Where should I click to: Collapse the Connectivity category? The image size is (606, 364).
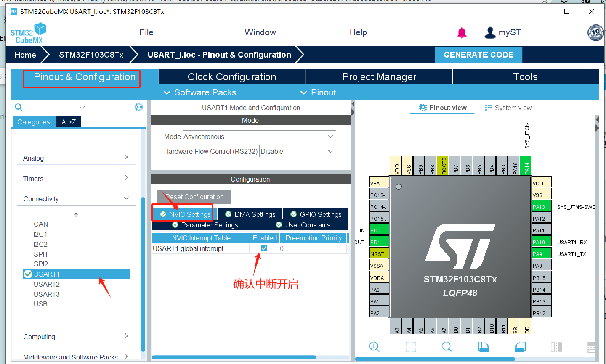pos(76,198)
